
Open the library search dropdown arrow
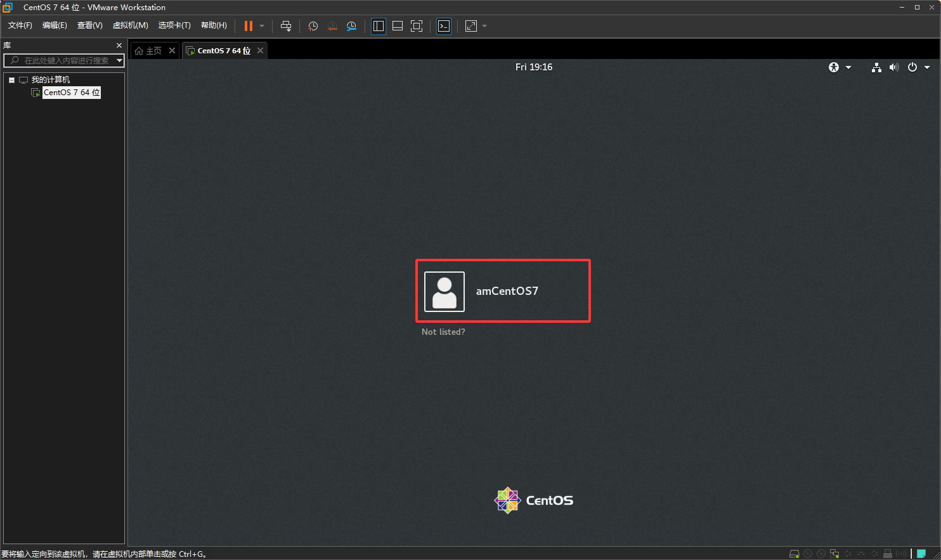tap(119, 61)
